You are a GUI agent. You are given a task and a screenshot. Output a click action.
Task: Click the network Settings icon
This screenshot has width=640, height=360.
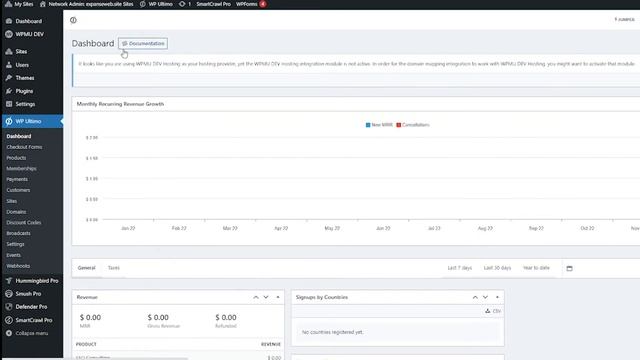coord(9,104)
